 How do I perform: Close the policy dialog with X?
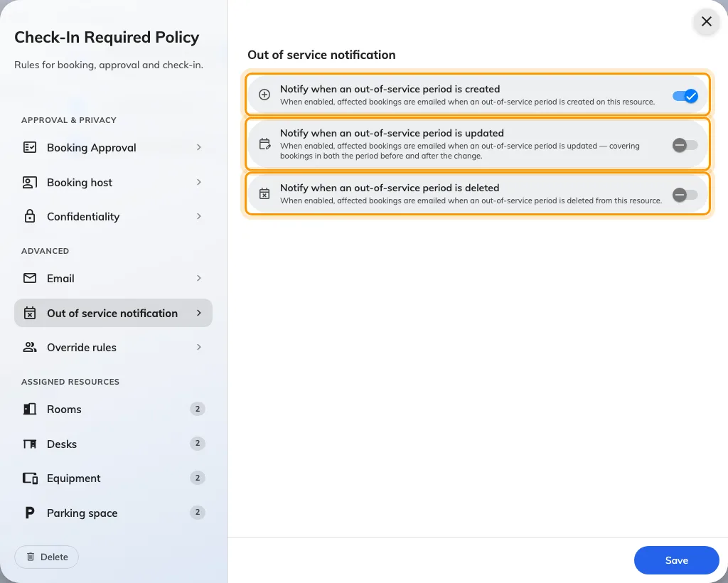[706, 21]
